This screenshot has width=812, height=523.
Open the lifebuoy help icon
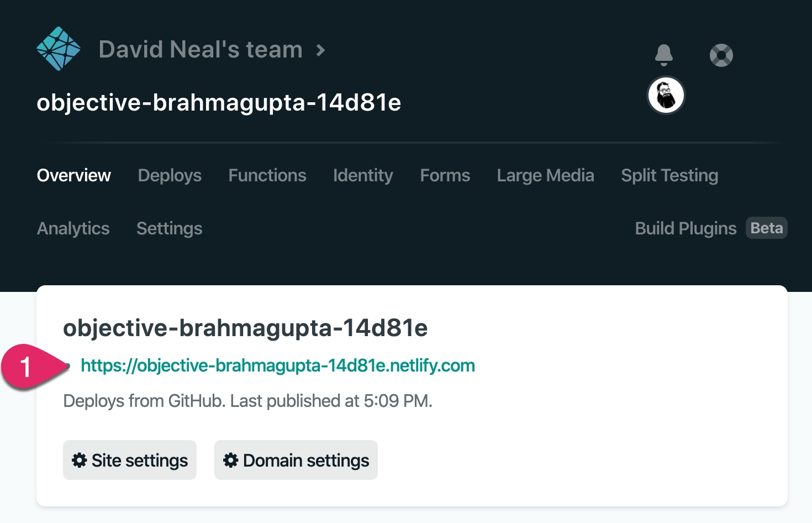[721, 55]
